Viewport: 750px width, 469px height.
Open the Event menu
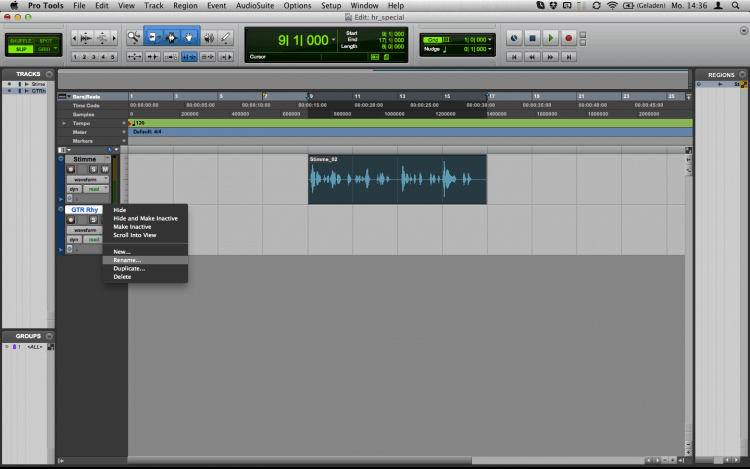[x=216, y=6]
